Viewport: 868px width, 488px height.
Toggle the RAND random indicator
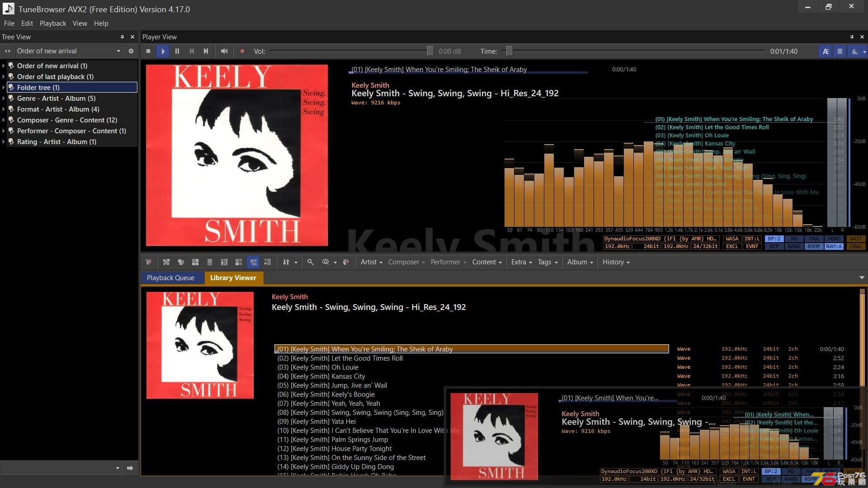tap(794, 246)
